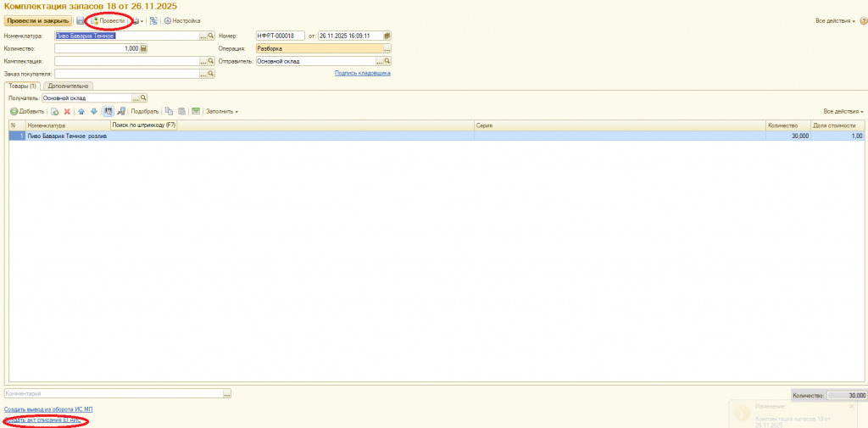Click the Количество column header
Viewport: 868px width, 428px height.
pos(787,125)
